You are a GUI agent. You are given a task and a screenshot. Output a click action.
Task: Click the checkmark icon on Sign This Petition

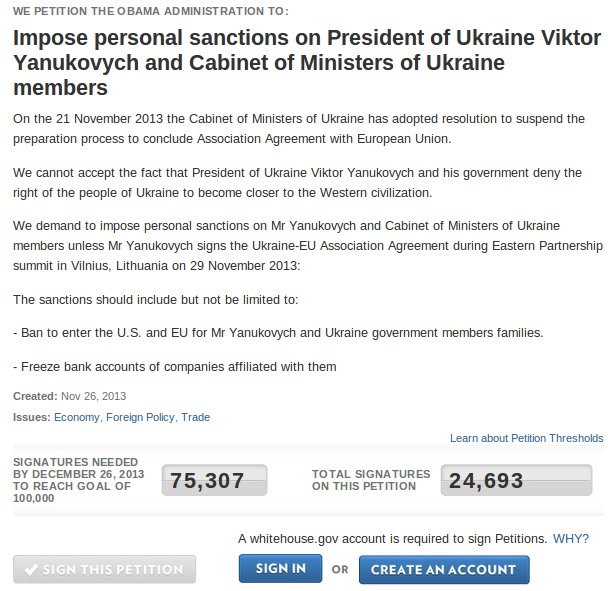coord(31,570)
